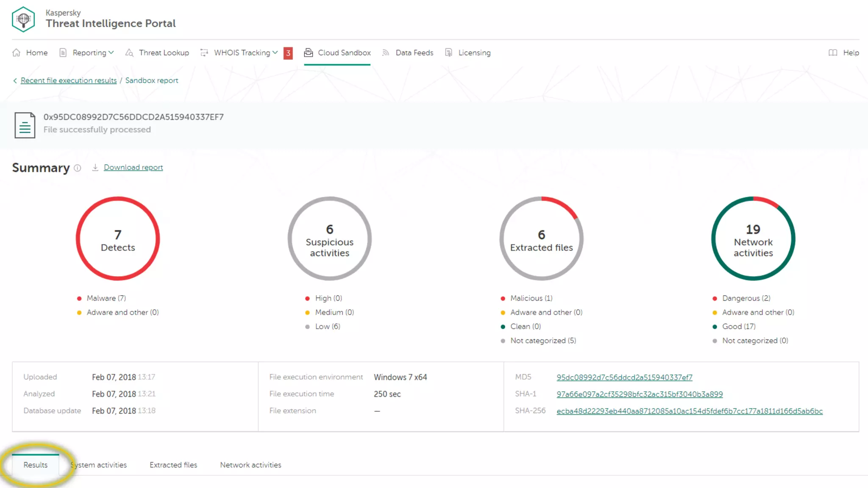Click the Data Feeds signal icon

[x=386, y=53]
